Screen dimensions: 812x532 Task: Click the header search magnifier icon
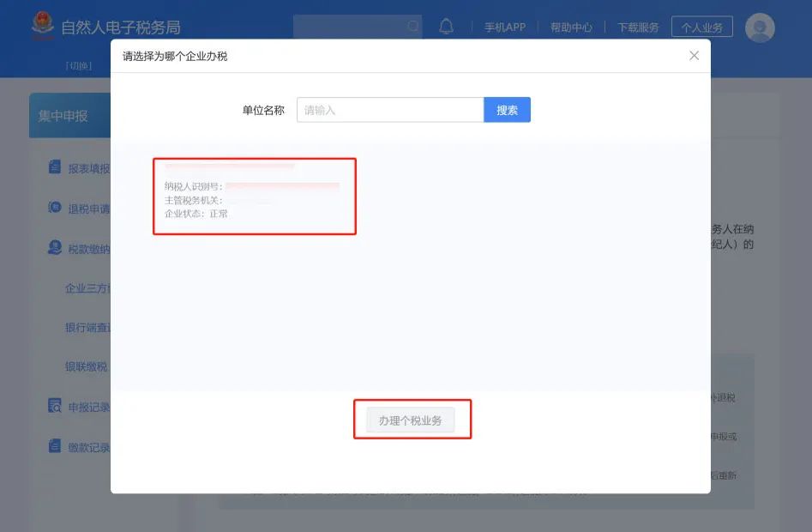(x=412, y=26)
